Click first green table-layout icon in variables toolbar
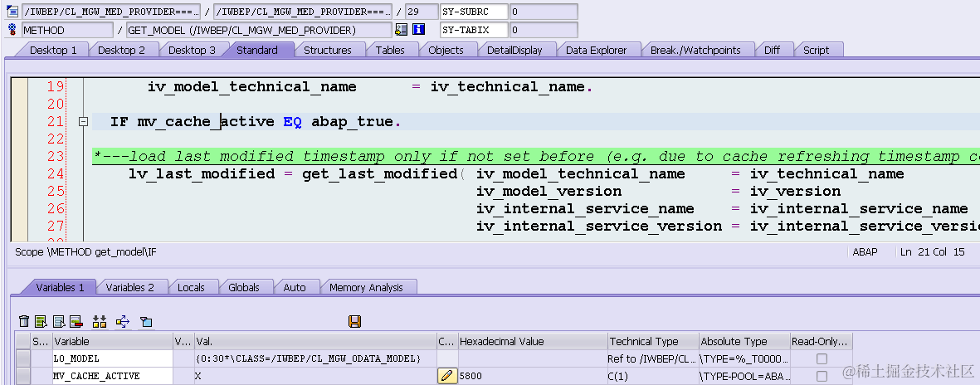Viewport: 980px width, 385px height. point(41,321)
